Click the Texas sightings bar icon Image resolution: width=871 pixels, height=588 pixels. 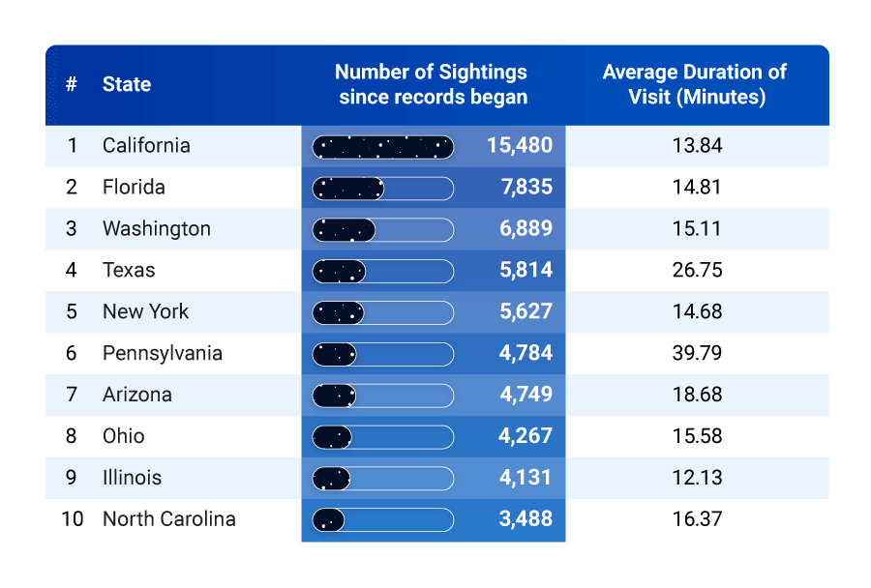point(339,271)
